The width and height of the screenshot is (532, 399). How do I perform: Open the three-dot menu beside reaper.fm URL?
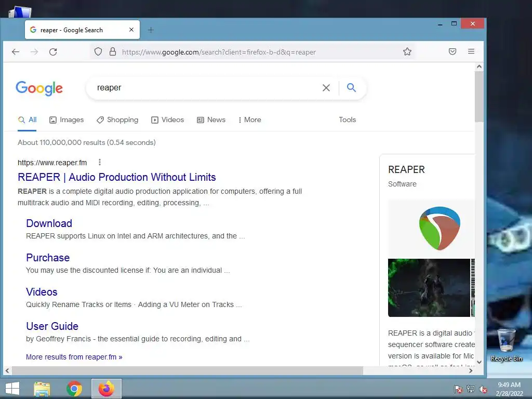[x=99, y=163]
